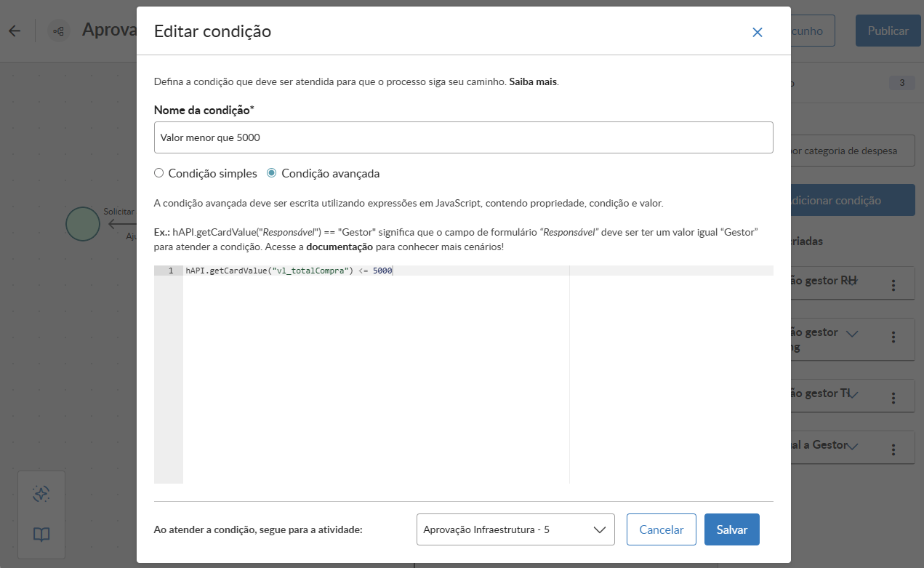Click the Cancelar button

tap(661, 529)
